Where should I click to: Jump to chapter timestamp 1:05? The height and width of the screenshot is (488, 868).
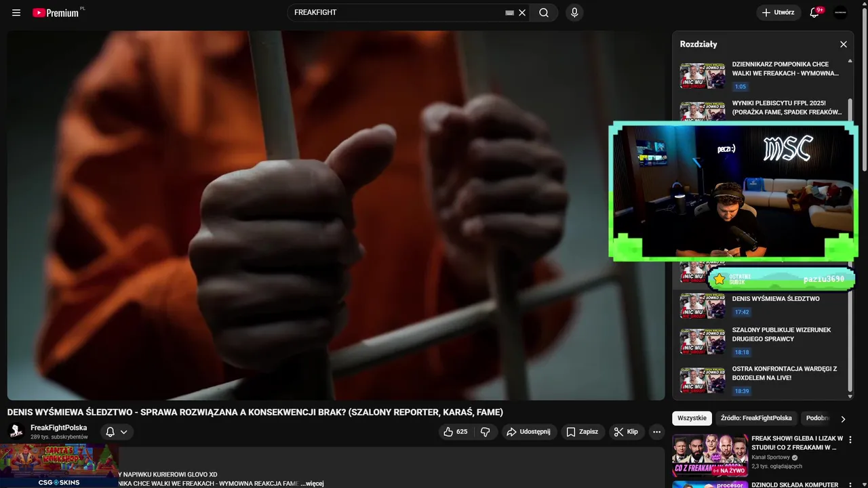pos(740,87)
